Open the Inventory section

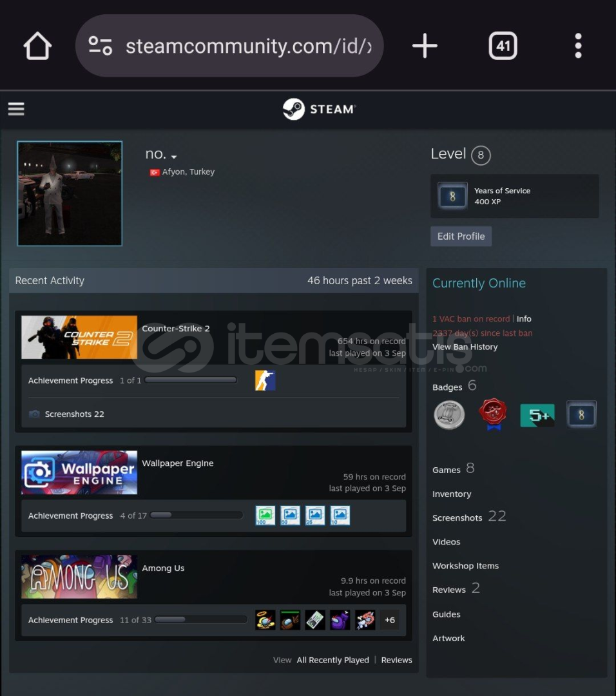tap(452, 494)
